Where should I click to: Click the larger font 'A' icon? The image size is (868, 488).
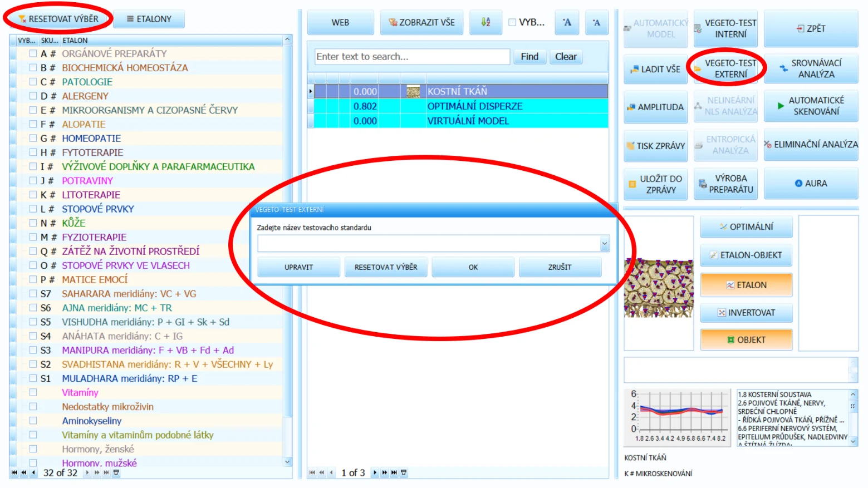click(x=567, y=22)
